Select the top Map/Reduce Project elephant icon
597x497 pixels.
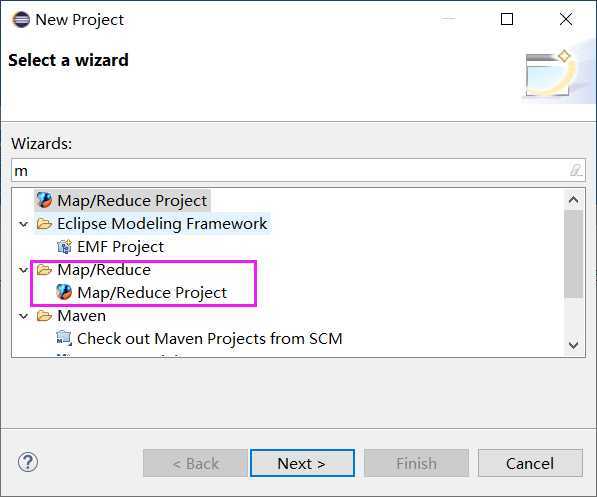pos(44,200)
